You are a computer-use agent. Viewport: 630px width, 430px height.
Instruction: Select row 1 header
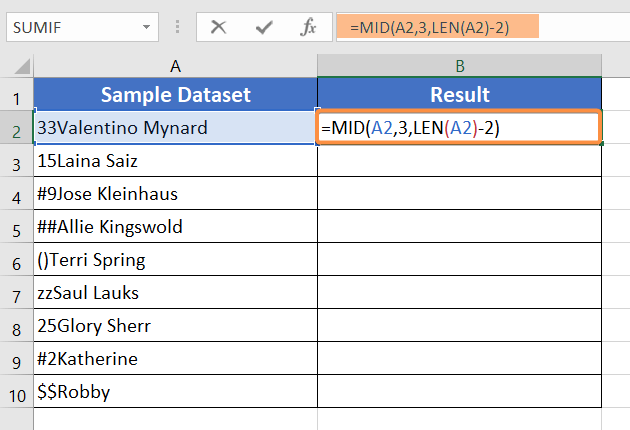click(x=16, y=95)
